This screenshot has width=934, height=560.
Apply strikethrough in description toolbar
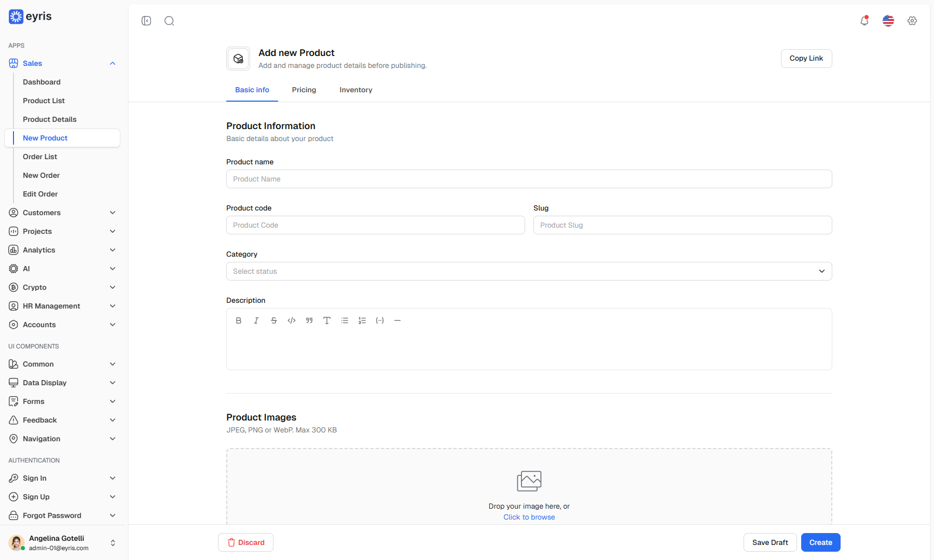click(274, 320)
